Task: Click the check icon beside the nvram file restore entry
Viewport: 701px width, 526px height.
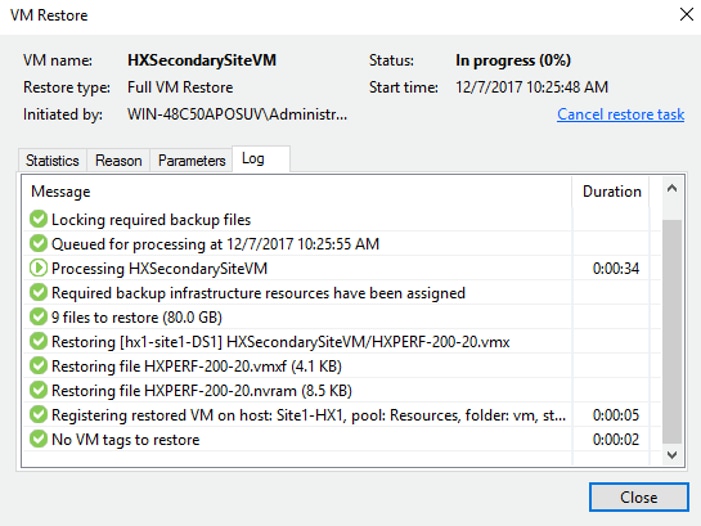Action: 38,390
